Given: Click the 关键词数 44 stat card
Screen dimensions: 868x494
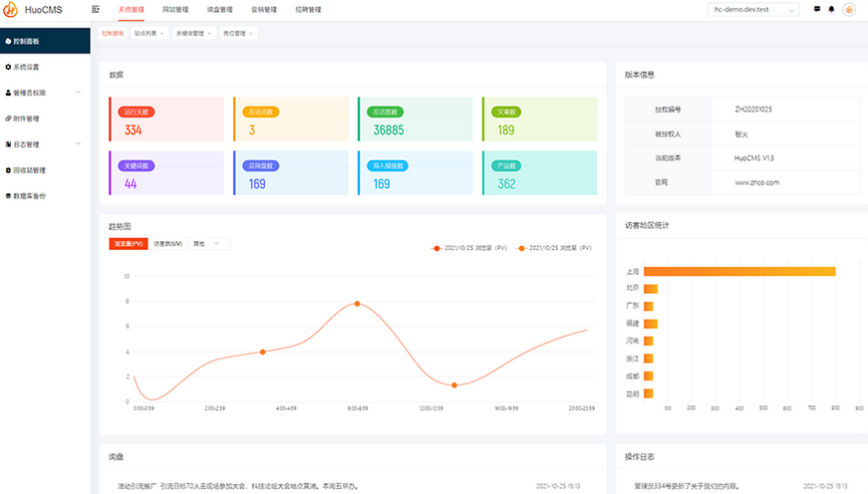Looking at the screenshot, I should [x=166, y=172].
